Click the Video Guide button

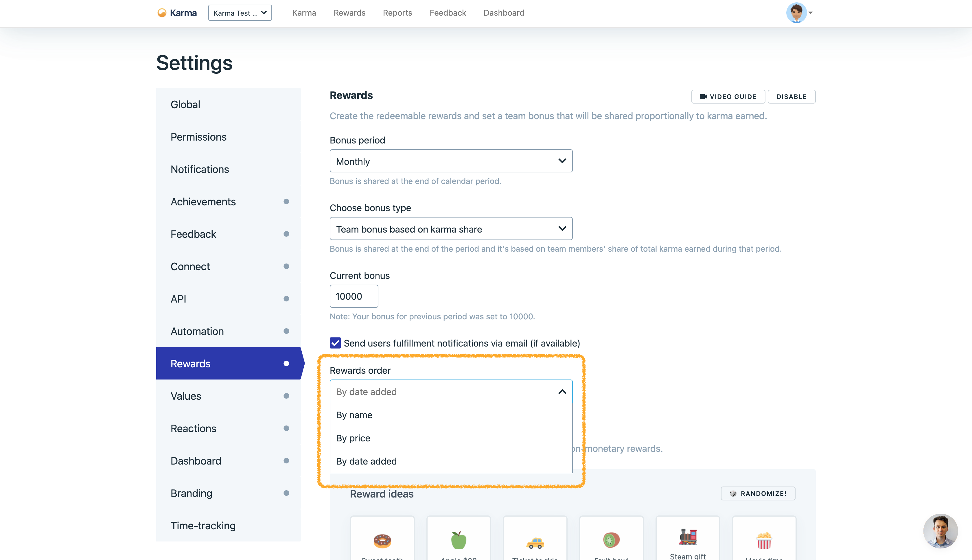coord(728,97)
